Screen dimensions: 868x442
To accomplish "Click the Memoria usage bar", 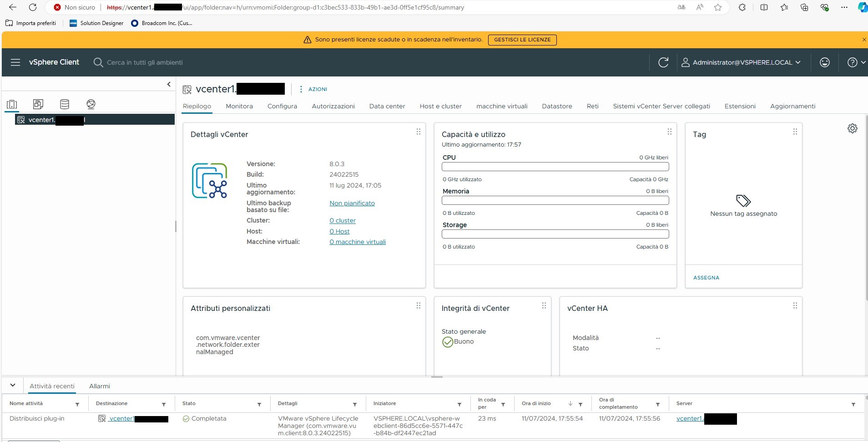I will [x=555, y=200].
